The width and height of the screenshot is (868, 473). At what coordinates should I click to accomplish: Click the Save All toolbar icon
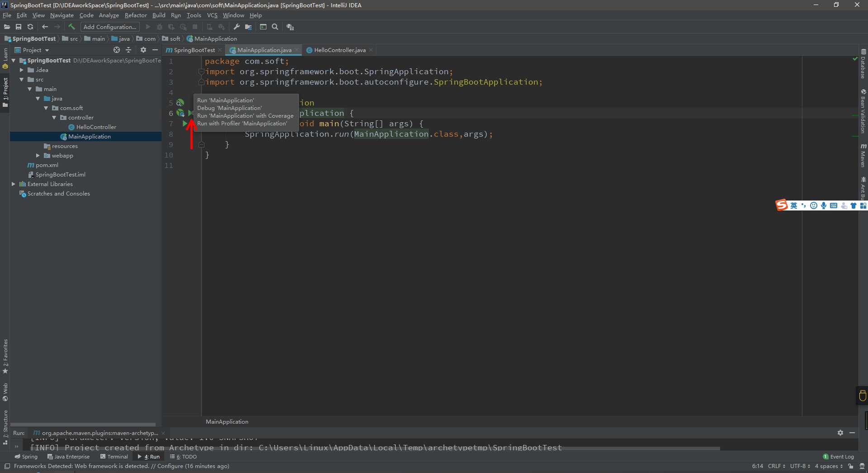point(19,27)
